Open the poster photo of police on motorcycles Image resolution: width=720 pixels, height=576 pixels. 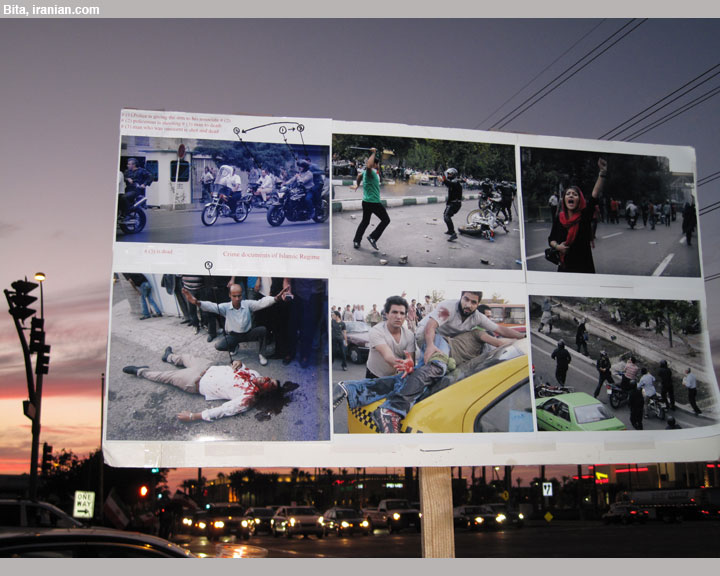pyautogui.click(x=223, y=192)
